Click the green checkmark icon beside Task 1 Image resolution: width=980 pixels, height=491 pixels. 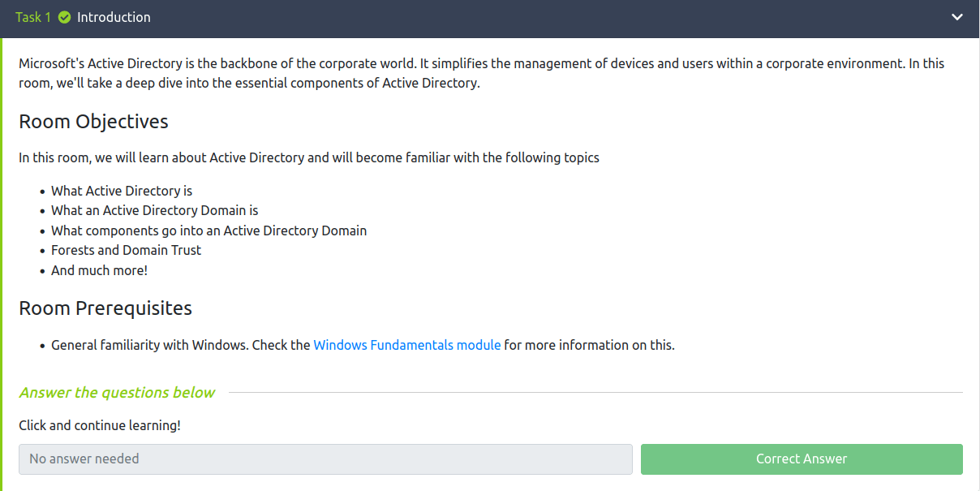click(65, 17)
